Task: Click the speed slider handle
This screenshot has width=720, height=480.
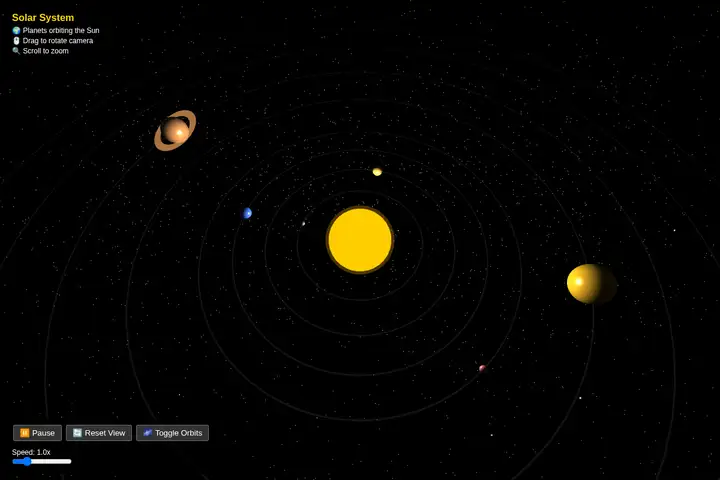Action: [x=27, y=461]
